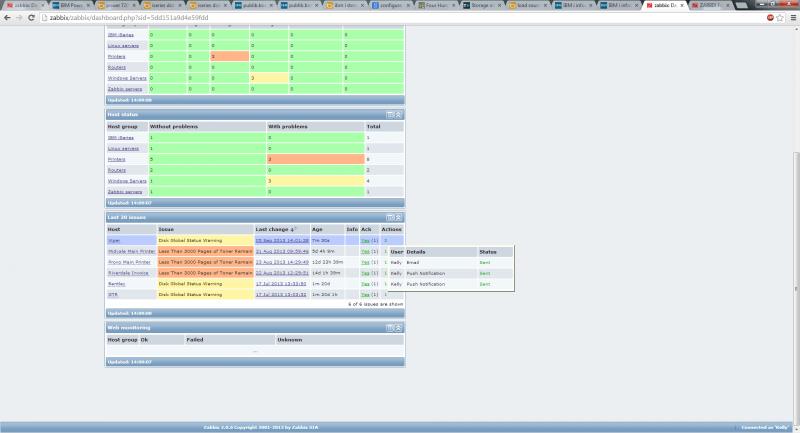Open the 05 Sep 2013 14:01:38 last change link
The width and height of the screenshot is (800, 433).
tap(282, 240)
